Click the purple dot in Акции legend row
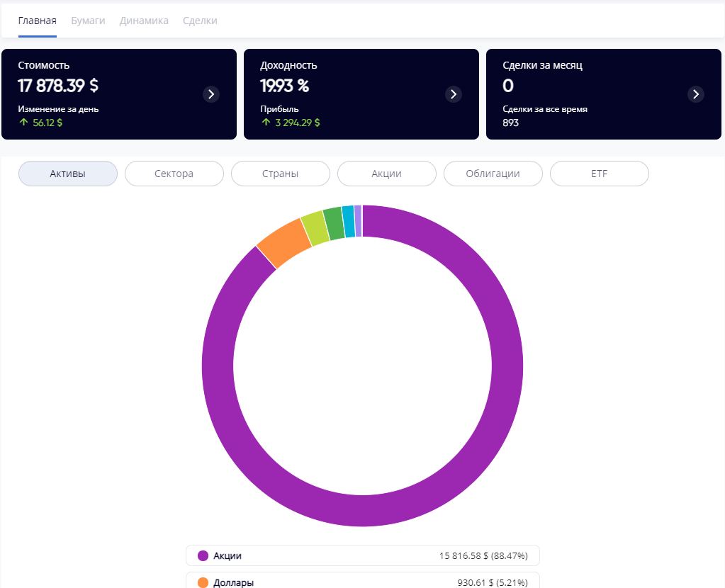This screenshot has width=725, height=588. (203, 556)
